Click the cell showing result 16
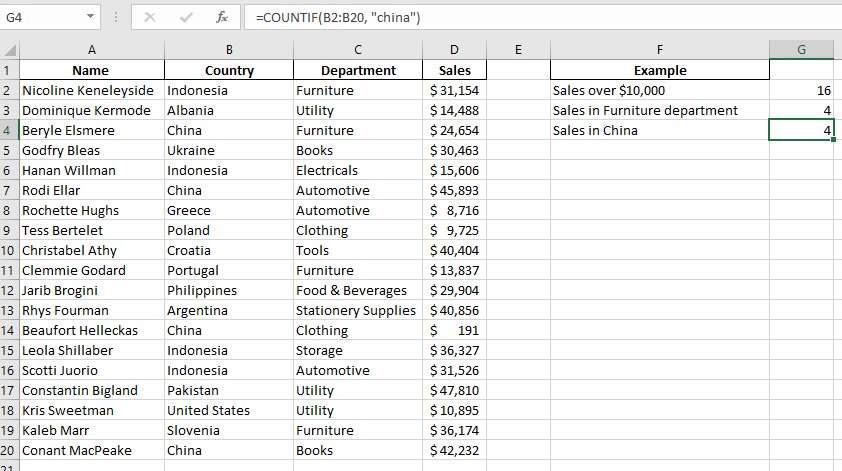 (802, 90)
